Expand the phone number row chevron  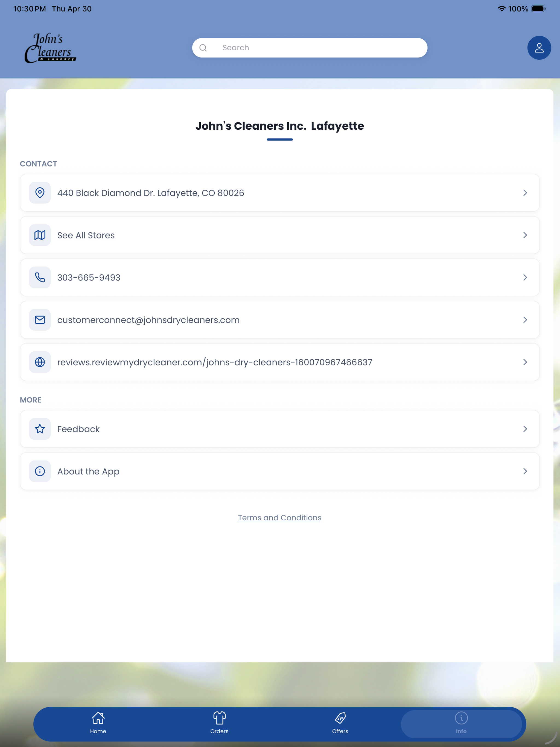[x=525, y=277]
